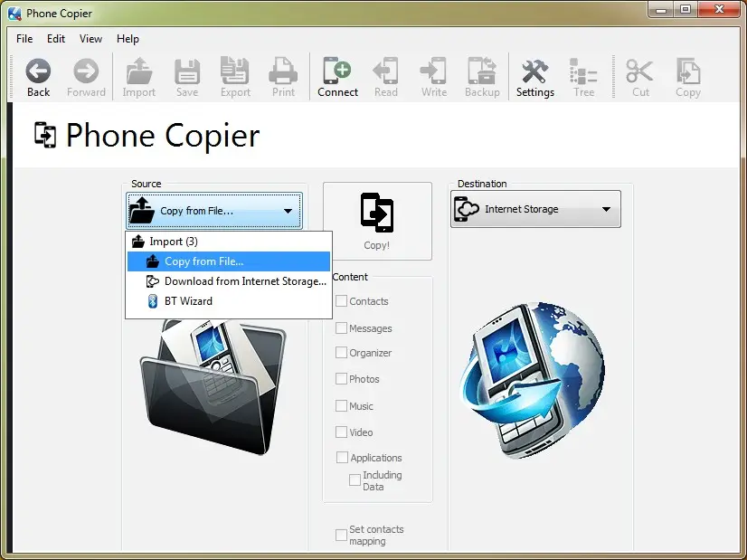Maximize the Phone Copier window
The width and height of the screenshot is (747, 560).
click(x=686, y=10)
